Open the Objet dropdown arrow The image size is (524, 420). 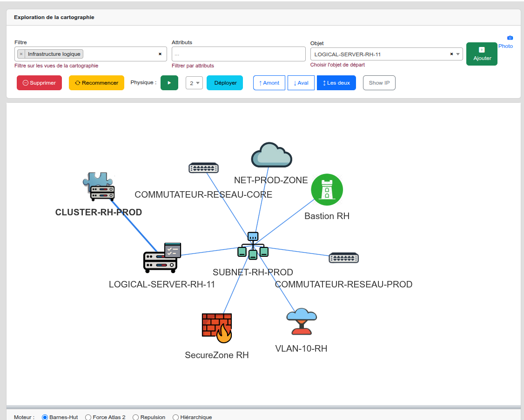[x=458, y=54]
